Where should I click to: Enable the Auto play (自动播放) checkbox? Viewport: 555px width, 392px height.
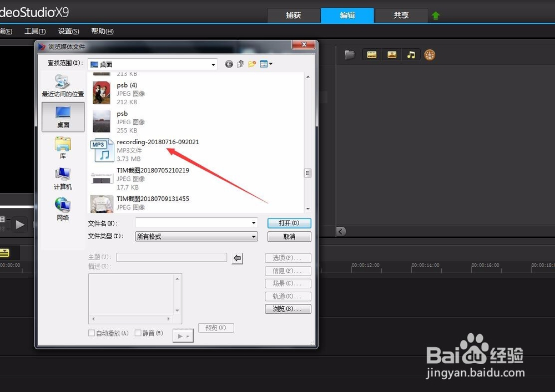tap(92, 333)
